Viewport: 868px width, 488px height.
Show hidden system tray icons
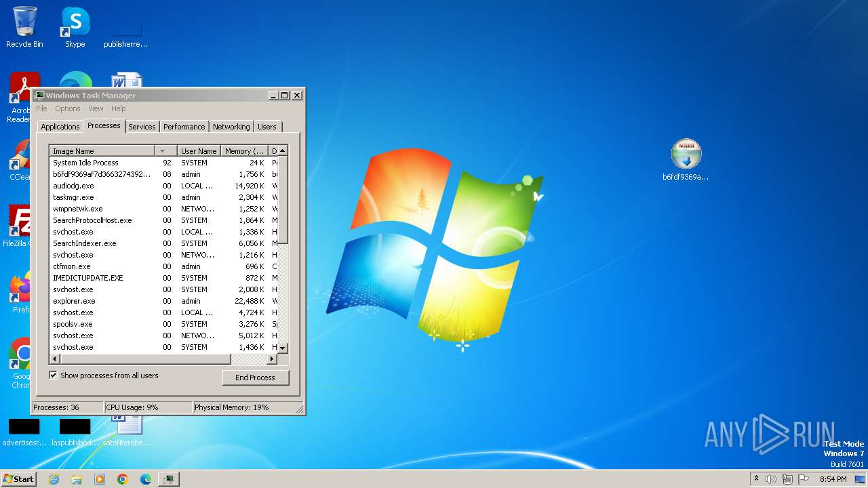(x=756, y=479)
